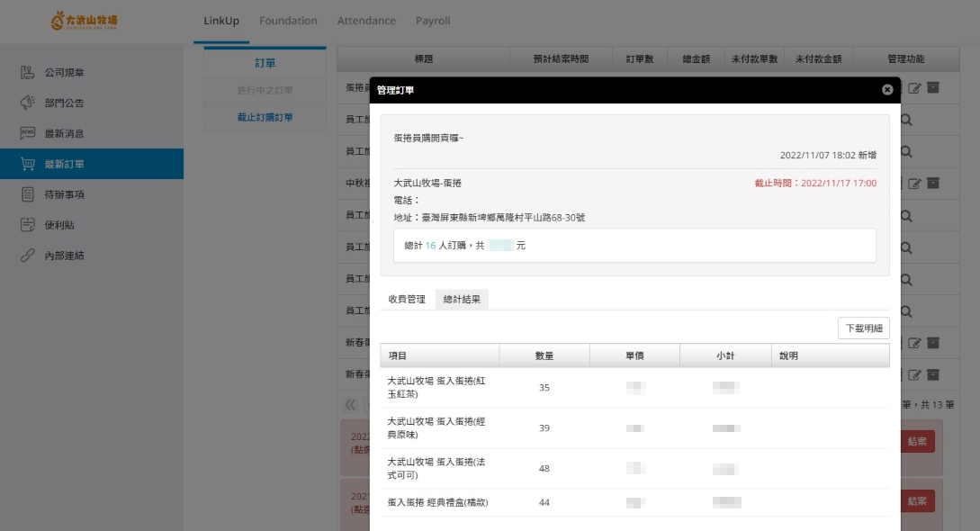Click the 說明 column header in dialog
Screen dimensions: 980x531
tap(830, 355)
